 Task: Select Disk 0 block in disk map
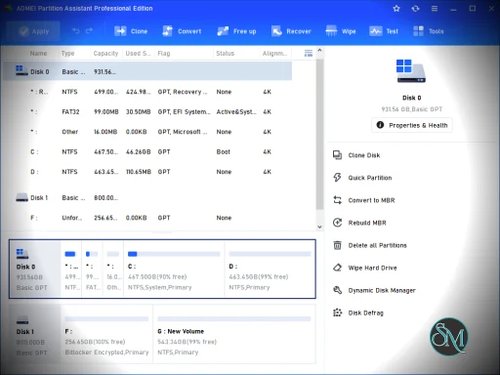(35, 269)
